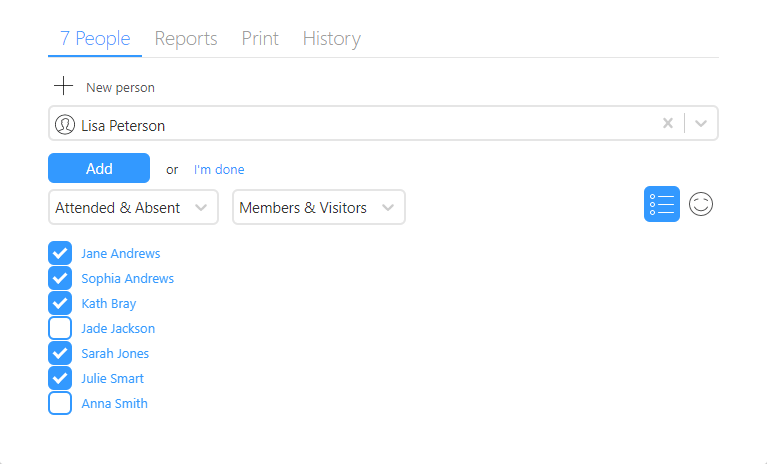View the History tab
Viewport: 767px width, 464px height.
(332, 39)
